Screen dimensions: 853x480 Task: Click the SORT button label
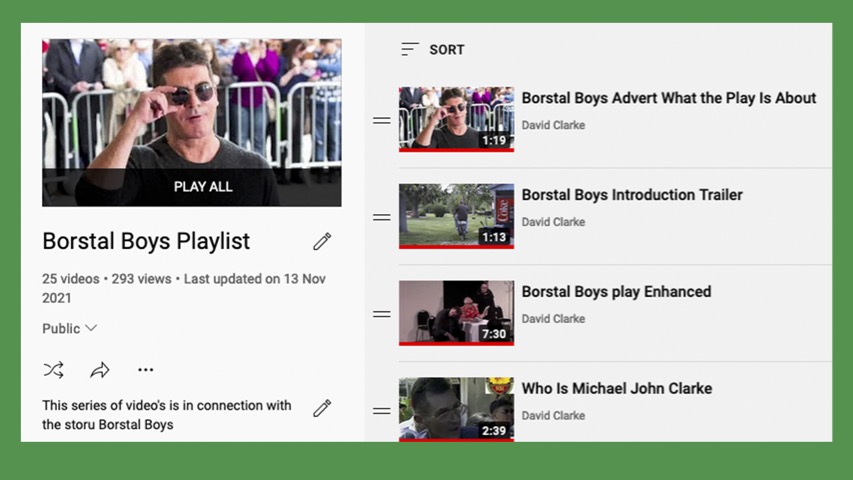(x=447, y=50)
